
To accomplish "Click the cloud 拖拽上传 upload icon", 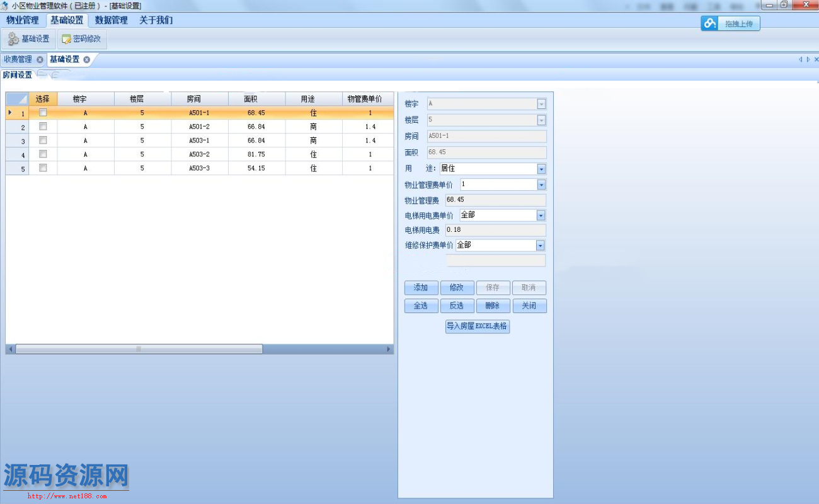I will [x=711, y=24].
